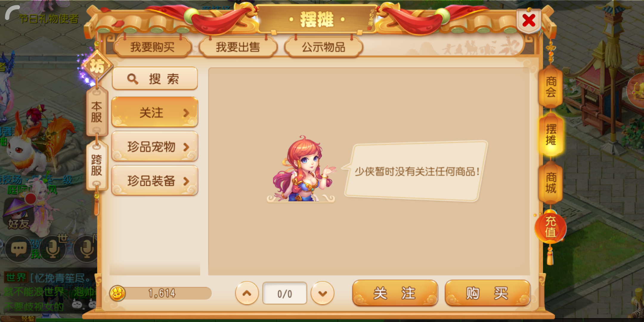Screen dimensions: 644x322
Task: Click the 0/0 page number field
Action: (x=285, y=294)
